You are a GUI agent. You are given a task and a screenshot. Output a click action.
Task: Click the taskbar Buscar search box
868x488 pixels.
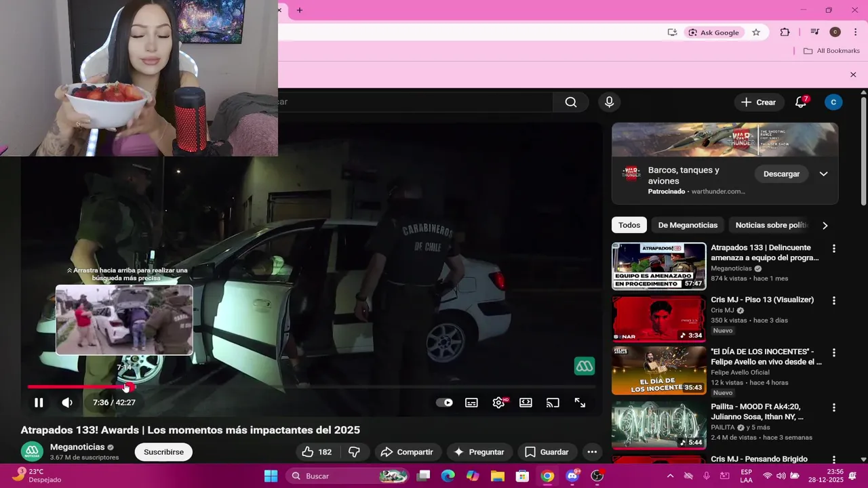(348, 476)
